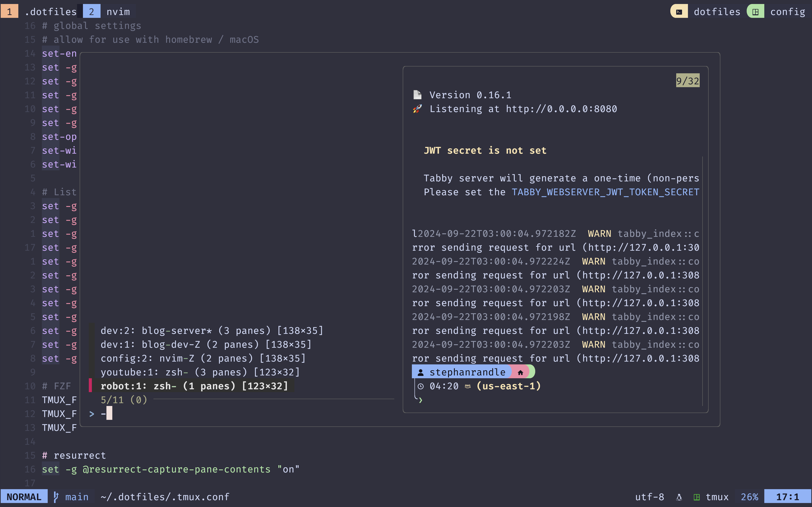812x507 pixels.
Task: Click the Tabby server will generate message
Action: click(562, 178)
